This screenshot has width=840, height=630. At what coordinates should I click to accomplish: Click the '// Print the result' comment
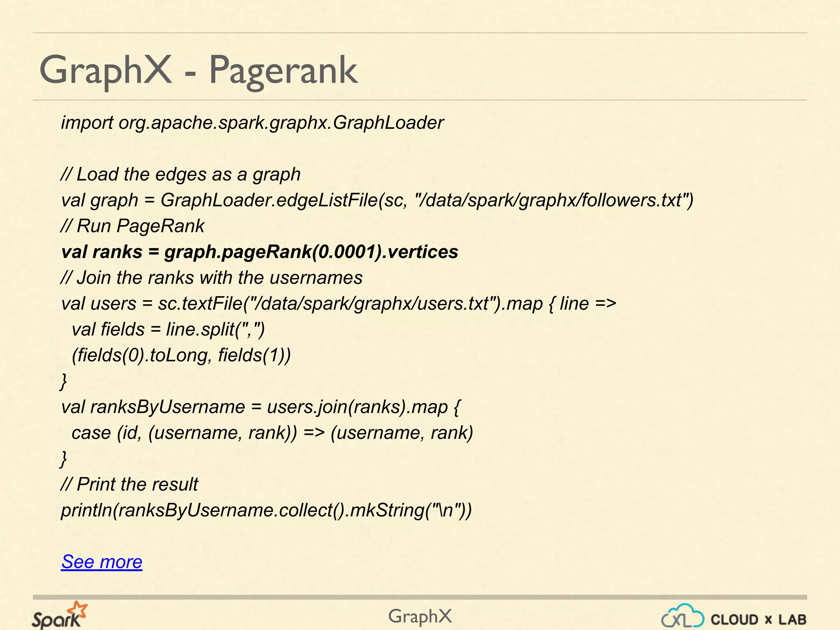[x=129, y=484]
